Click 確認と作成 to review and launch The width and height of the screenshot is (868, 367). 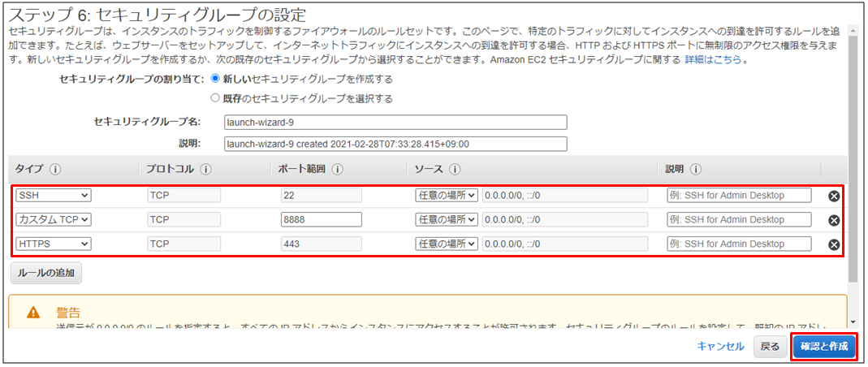pos(823,347)
